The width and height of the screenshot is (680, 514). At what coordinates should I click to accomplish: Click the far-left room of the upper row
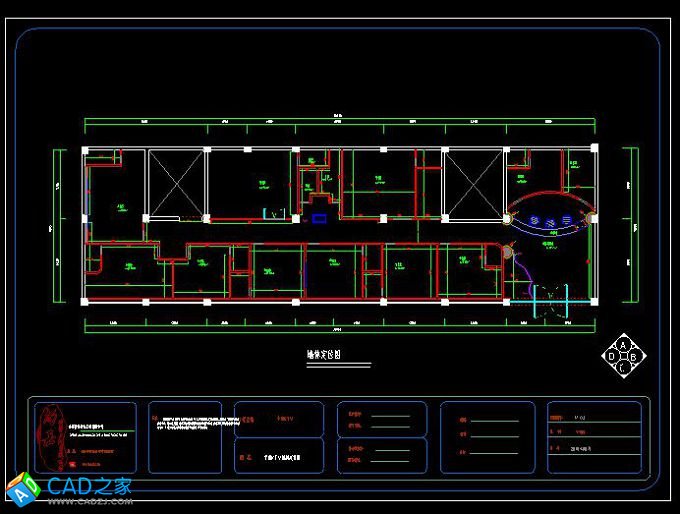pos(112,195)
